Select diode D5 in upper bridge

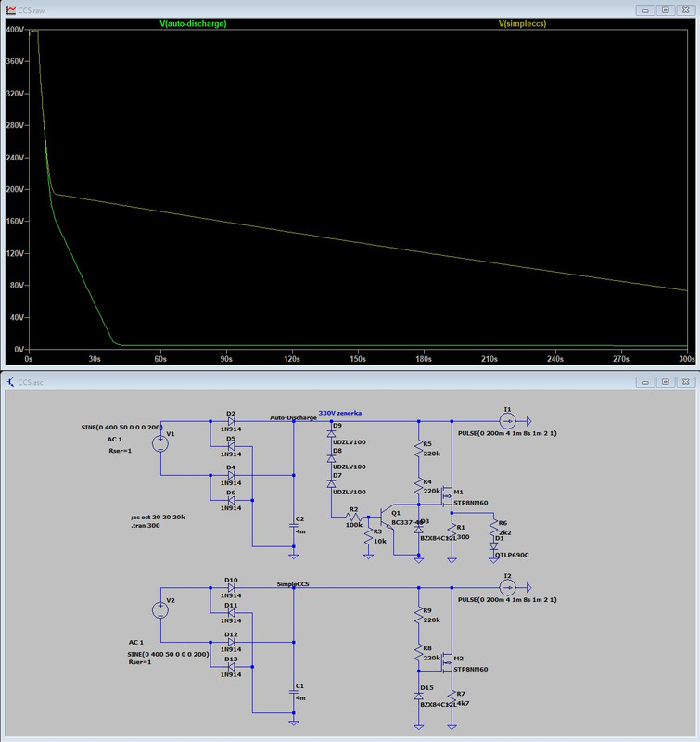[x=231, y=446]
